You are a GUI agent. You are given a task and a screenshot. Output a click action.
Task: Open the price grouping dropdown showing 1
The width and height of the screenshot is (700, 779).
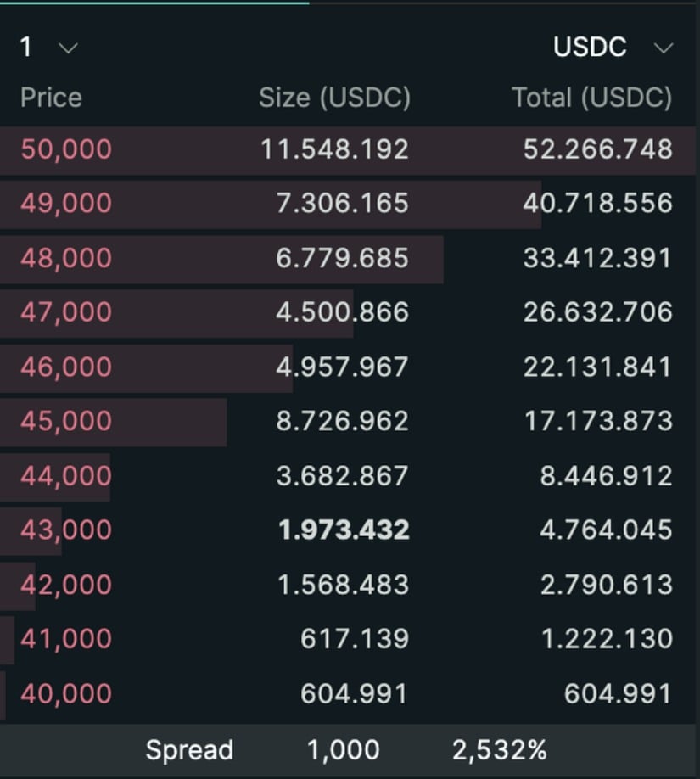(x=48, y=48)
